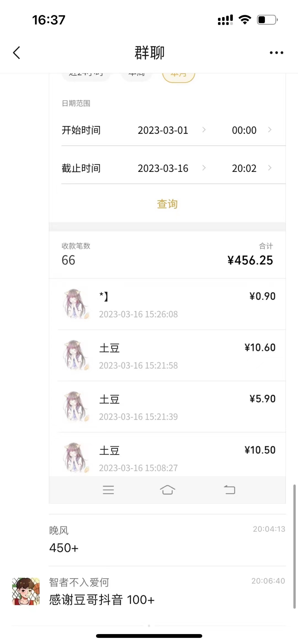The image size is (298, 644).
Task: Click the chat scrollbar on the right
Action: click(x=294, y=546)
